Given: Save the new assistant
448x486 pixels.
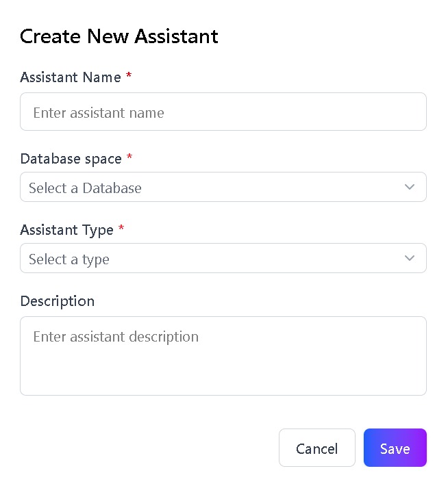Looking at the screenshot, I should 395,448.
